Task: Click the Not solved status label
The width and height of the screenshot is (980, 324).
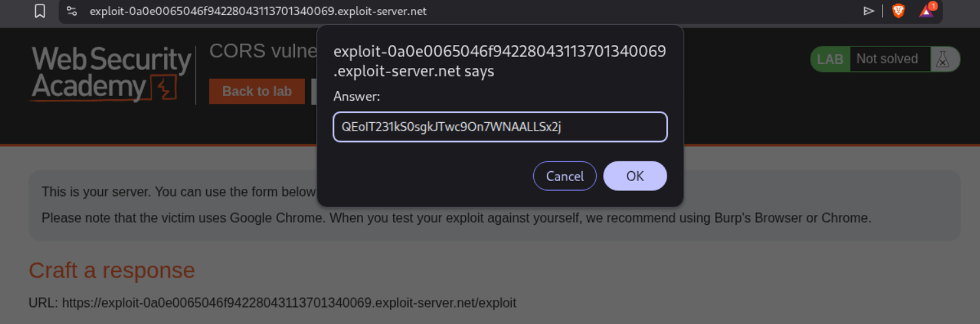Action: [x=886, y=59]
